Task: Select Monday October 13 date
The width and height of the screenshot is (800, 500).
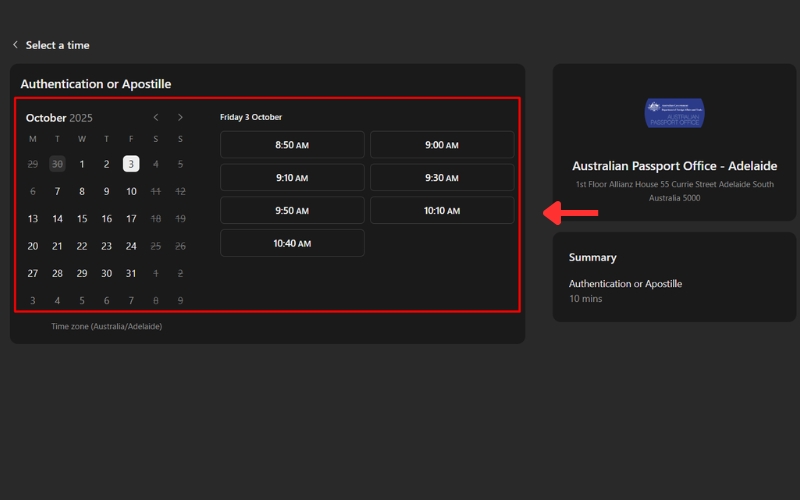Action: point(33,219)
